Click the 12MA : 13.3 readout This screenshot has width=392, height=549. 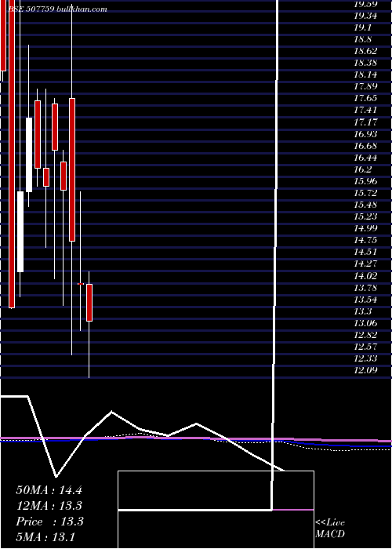coord(49,506)
